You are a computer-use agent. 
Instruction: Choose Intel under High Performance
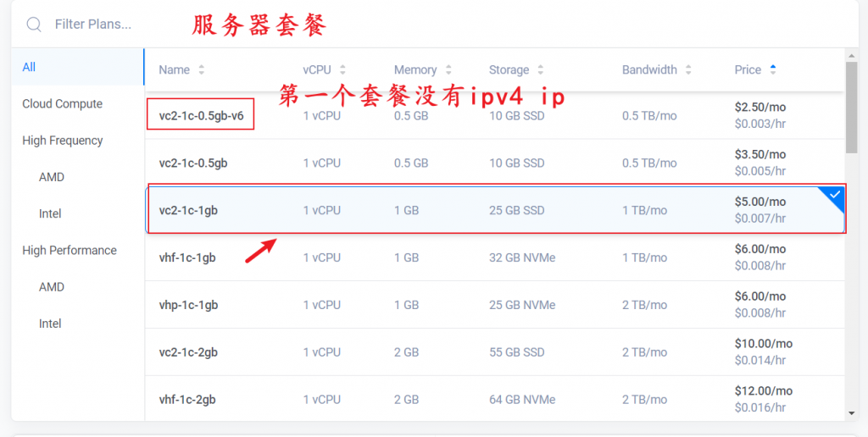50,324
